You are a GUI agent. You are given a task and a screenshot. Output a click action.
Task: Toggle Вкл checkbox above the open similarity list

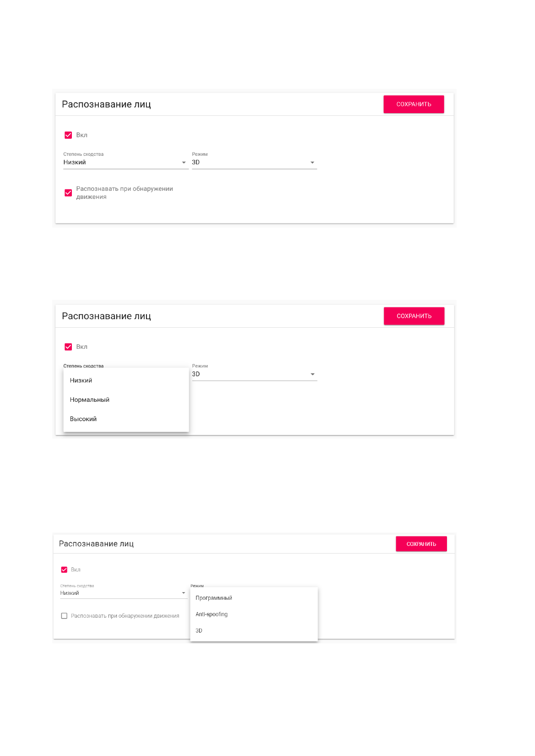pos(68,347)
